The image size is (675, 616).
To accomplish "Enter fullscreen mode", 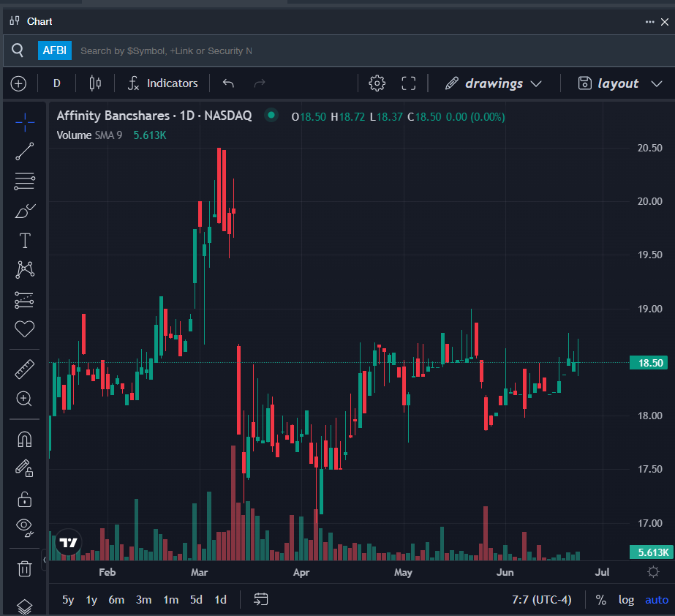I will (409, 83).
